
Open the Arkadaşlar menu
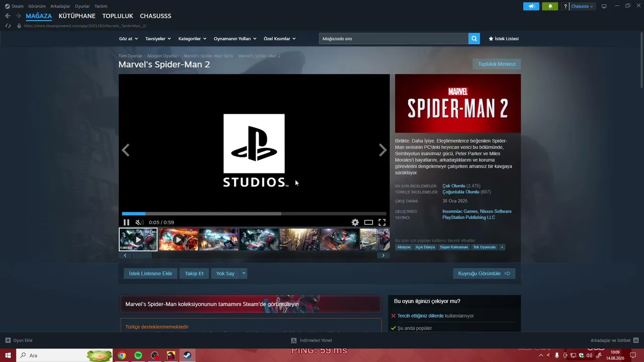(x=60, y=7)
